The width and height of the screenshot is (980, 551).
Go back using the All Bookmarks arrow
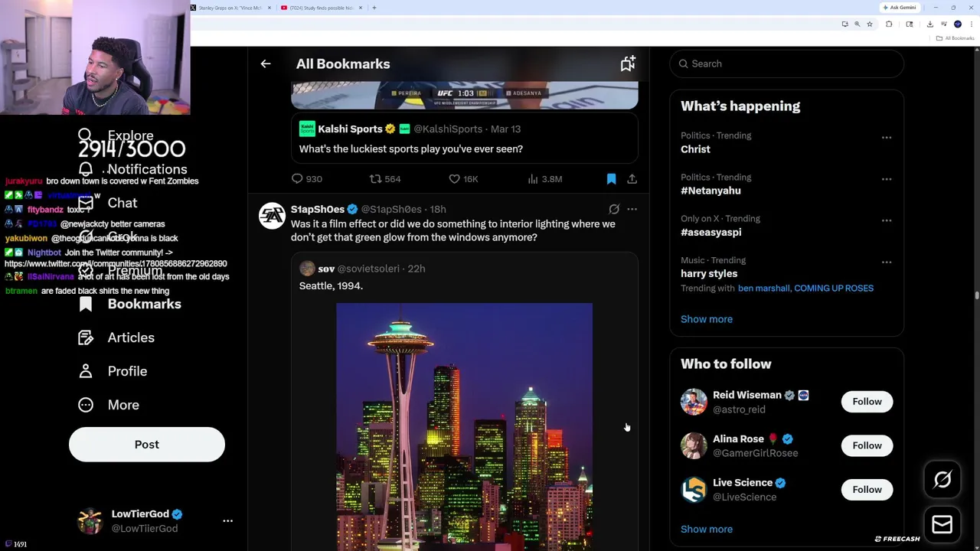pos(266,64)
